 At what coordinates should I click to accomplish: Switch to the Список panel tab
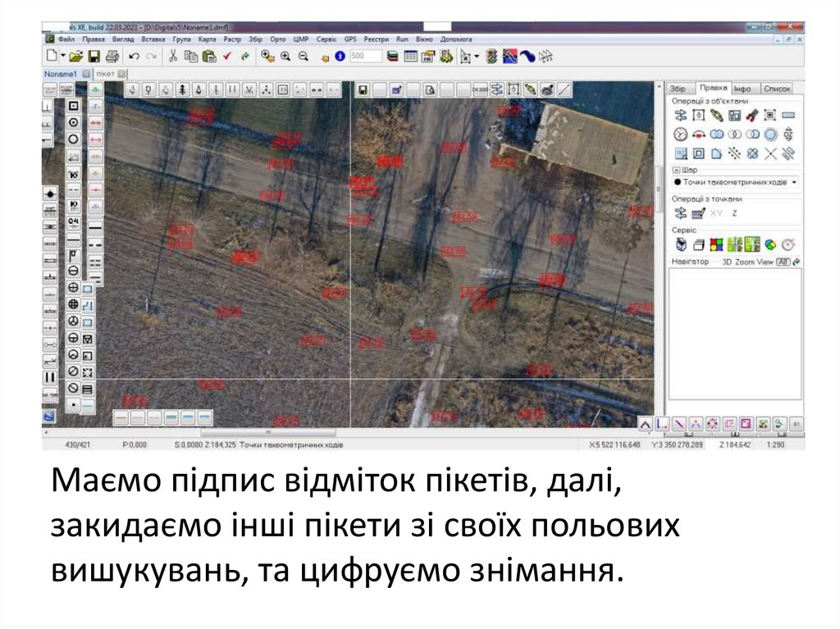[777, 89]
